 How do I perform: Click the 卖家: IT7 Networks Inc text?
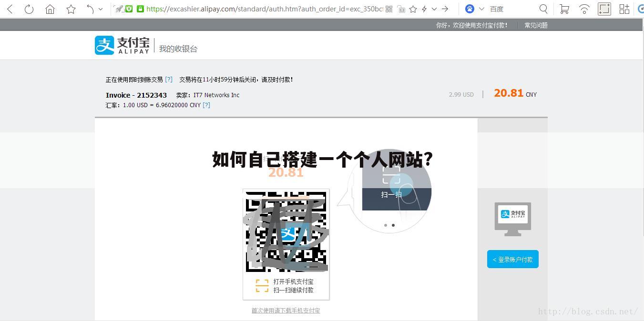[x=208, y=95]
